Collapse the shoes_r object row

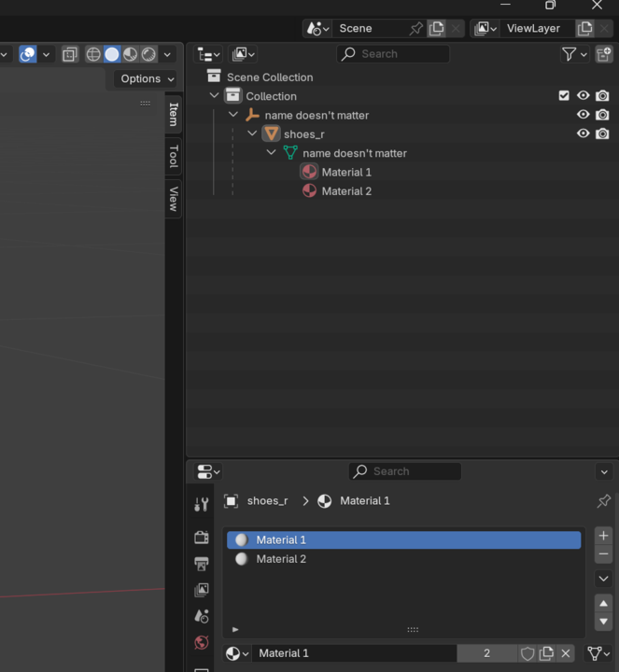[x=252, y=133]
